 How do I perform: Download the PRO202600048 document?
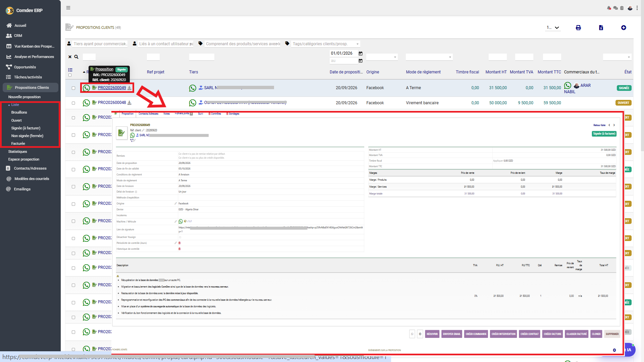129,103
